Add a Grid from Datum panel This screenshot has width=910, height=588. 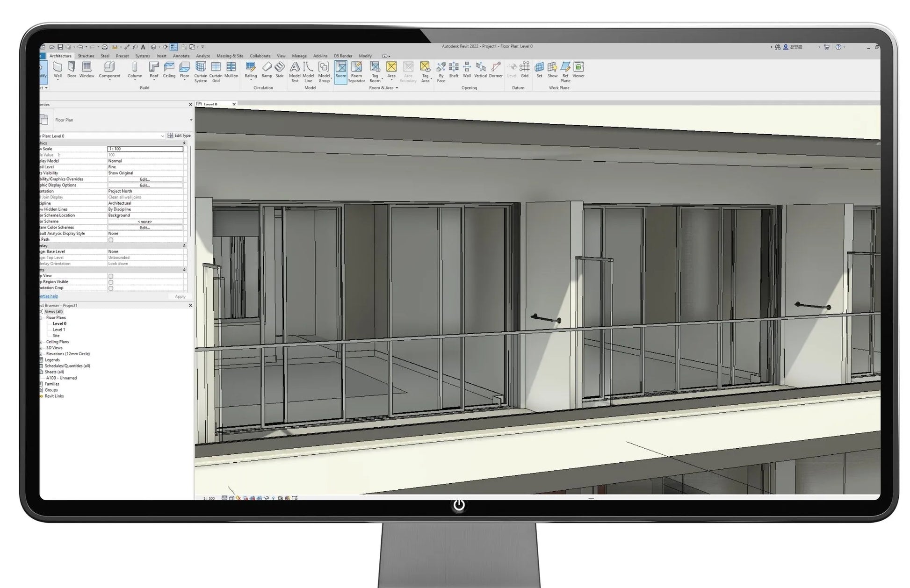pyautogui.click(x=525, y=70)
